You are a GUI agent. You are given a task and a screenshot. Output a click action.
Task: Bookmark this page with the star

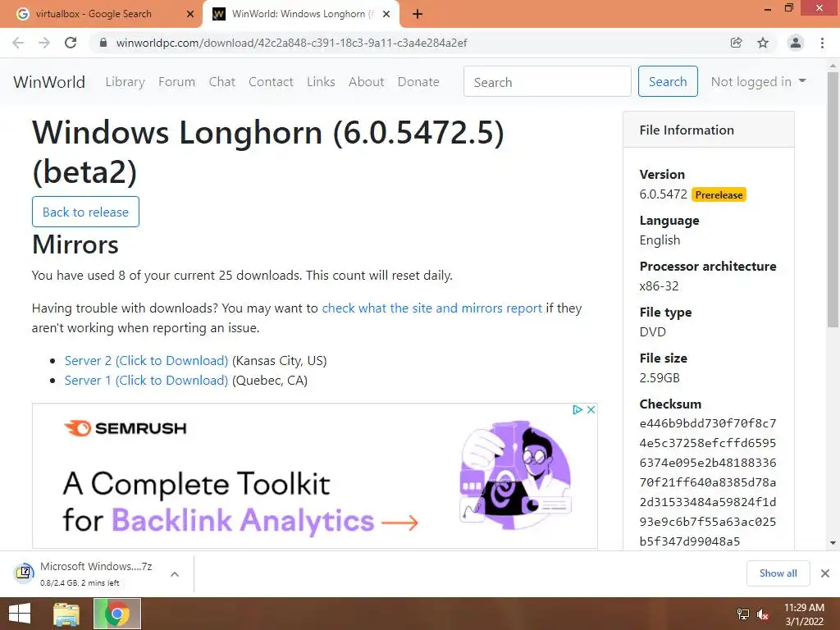point(763,43)
